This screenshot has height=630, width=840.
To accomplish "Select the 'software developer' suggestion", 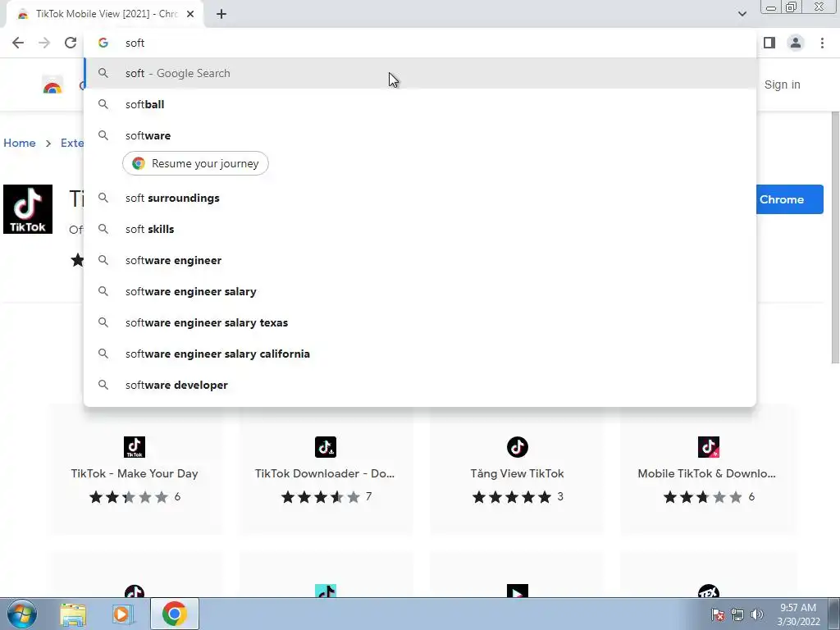I will [420, 385].
